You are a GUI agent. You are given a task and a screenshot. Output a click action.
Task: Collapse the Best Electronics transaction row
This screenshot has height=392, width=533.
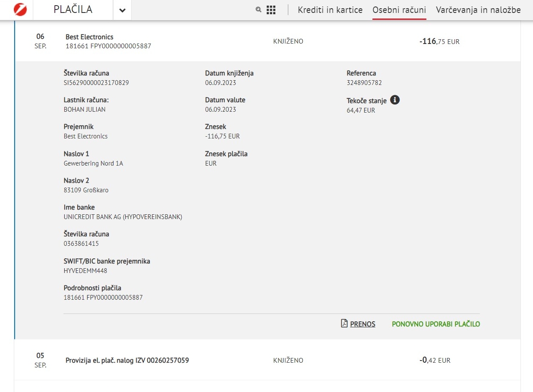[268, 41]
